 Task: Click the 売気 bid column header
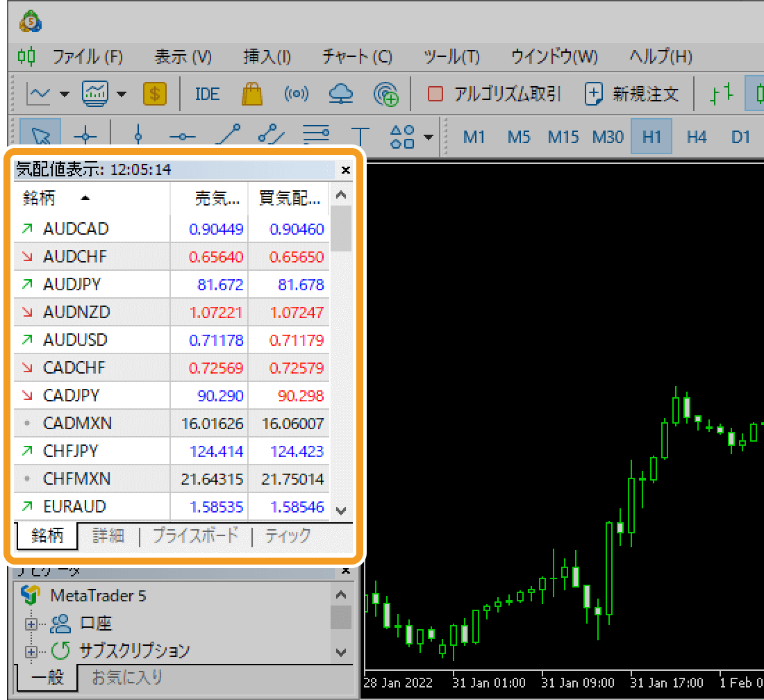click(209, 198)
